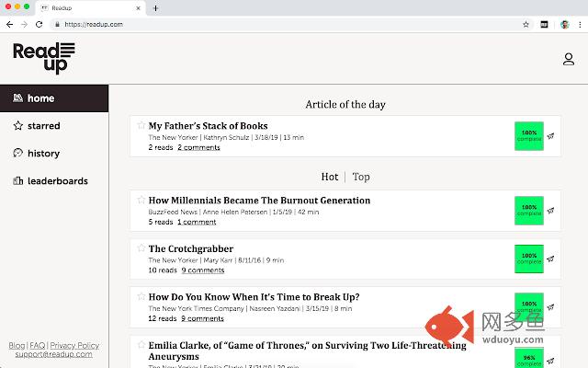View 2 comments on My Father's Stack of Books
The image size is (588, 368).
coord(198,147)
